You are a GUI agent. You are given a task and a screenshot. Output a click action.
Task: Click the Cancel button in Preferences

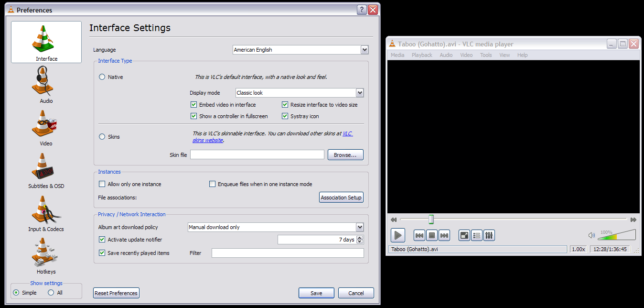coord(356,293)
